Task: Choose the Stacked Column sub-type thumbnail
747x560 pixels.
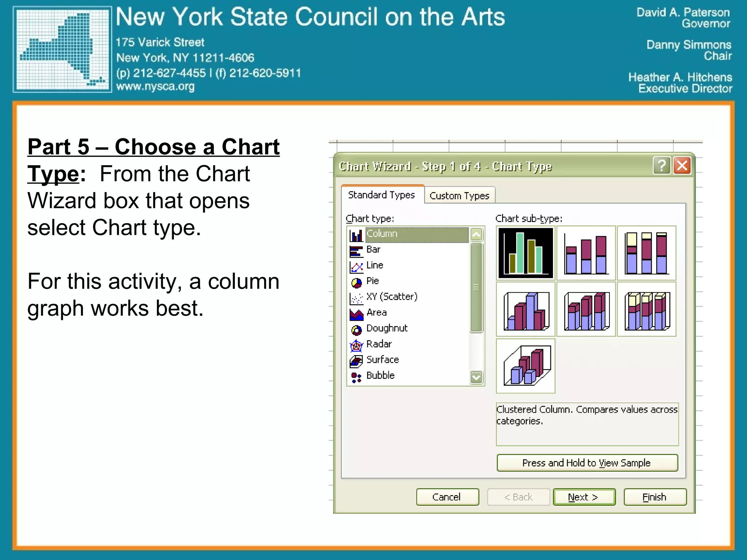Action: [586, 253]
